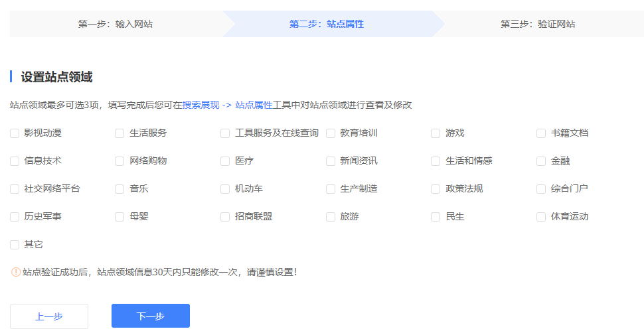Image resolution: width=644 pixels, height=333 pixels.
Task: Tick the 信息技术 checkbox
Action: point(15,161)
